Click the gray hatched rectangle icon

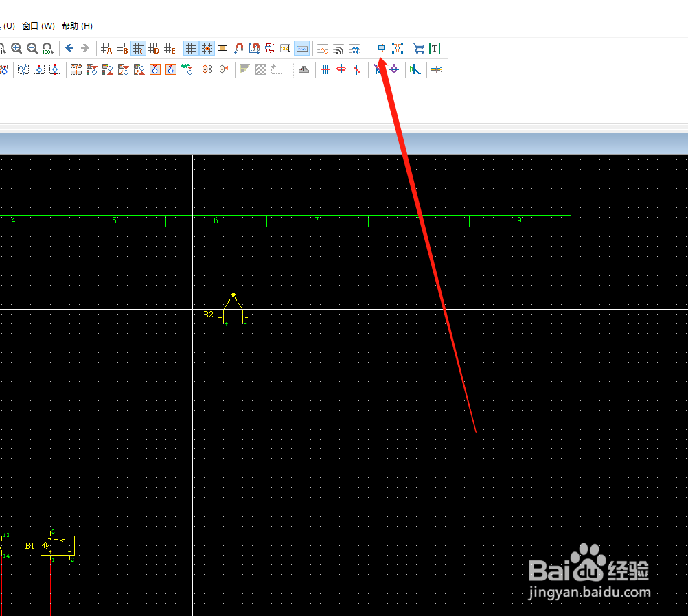tap(261, 69)
